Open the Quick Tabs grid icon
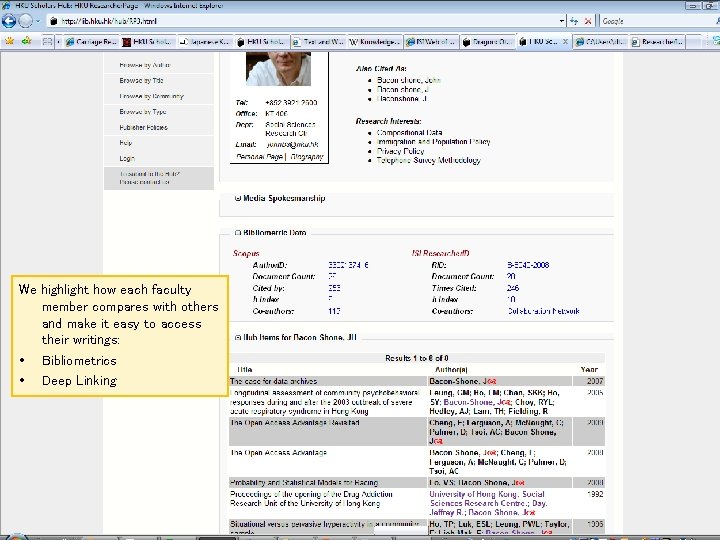This screenshot has height=540, width=720. click(x=47, y=42)
